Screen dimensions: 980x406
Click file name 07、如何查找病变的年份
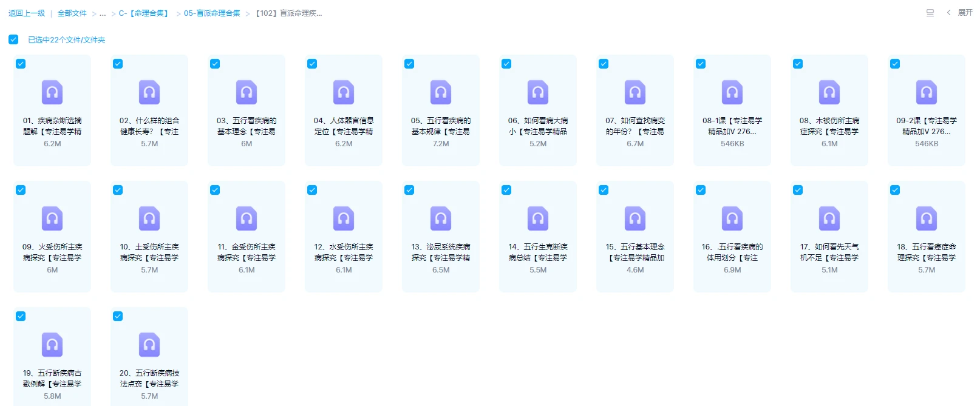tap(635, 126)
